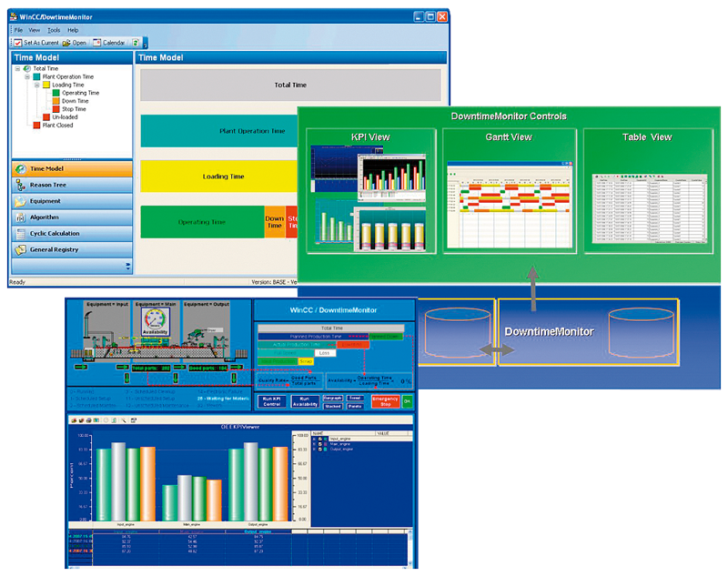Click the green Operating Time tree swatch
The width and height of the screenshot is (728, 576).
(56, 93)
